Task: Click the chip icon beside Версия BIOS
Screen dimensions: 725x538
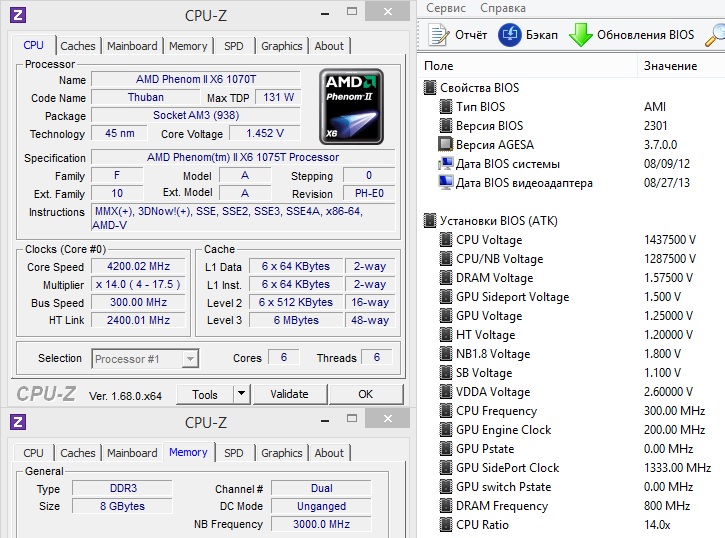Action: click(x=445, y=126)
